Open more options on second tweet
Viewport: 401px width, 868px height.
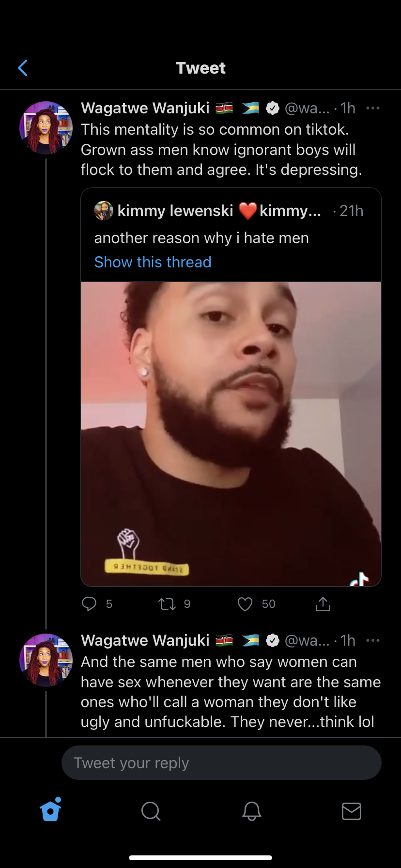(372, 640)
